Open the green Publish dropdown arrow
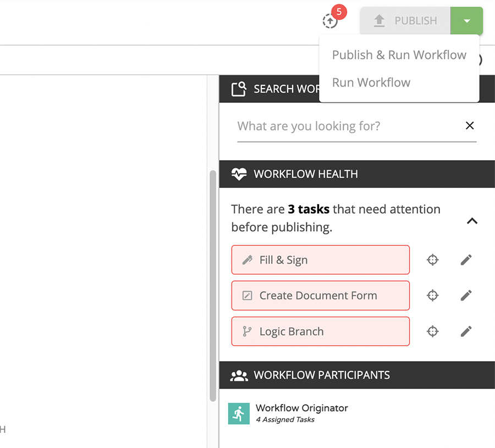The height and width of the screenshot is (448, 495). tap(466, 20)
